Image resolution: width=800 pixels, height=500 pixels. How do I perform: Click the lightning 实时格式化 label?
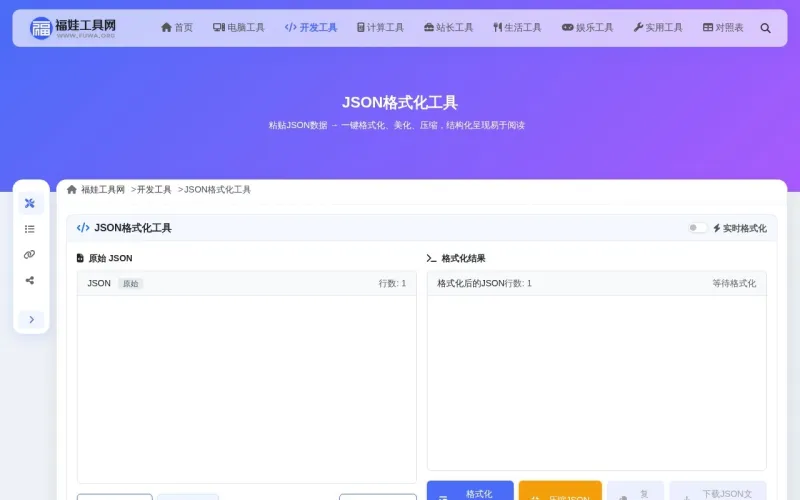pyautogui.click(x=740, y=228)
